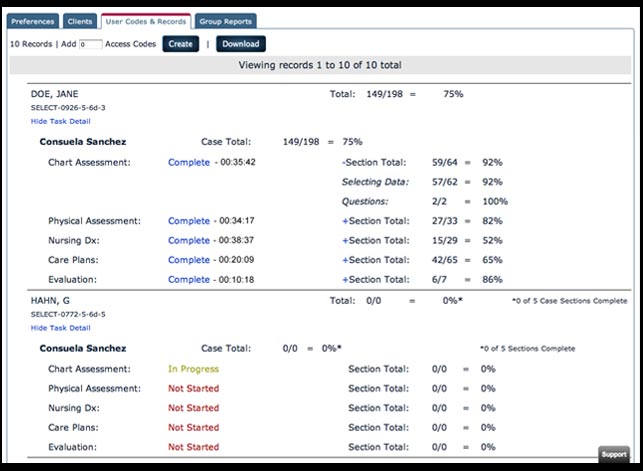Hide Task Detail for HAHN, G
Viewport: 643px width, 471px height.
tap(60, 327)
